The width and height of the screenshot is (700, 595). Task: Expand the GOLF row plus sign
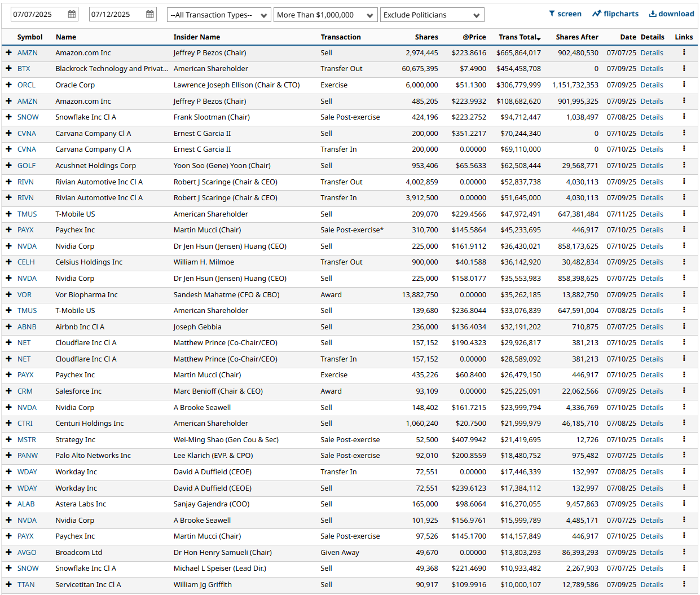pyautogui.click(x=8, y=165)
